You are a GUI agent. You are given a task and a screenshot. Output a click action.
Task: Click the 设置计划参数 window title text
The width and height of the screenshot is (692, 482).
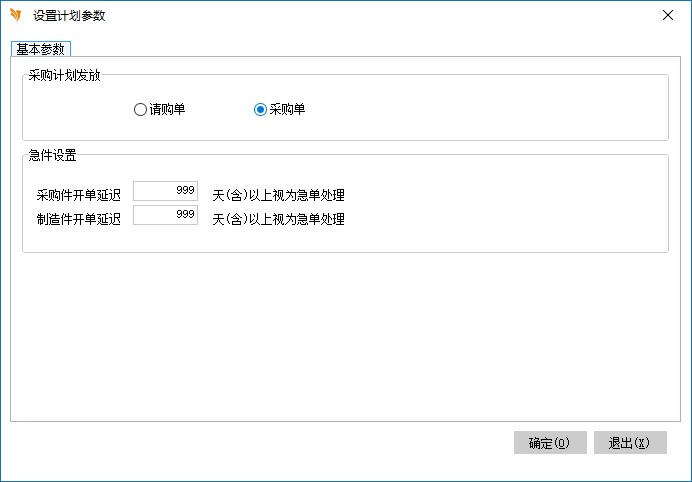point(69,16)
